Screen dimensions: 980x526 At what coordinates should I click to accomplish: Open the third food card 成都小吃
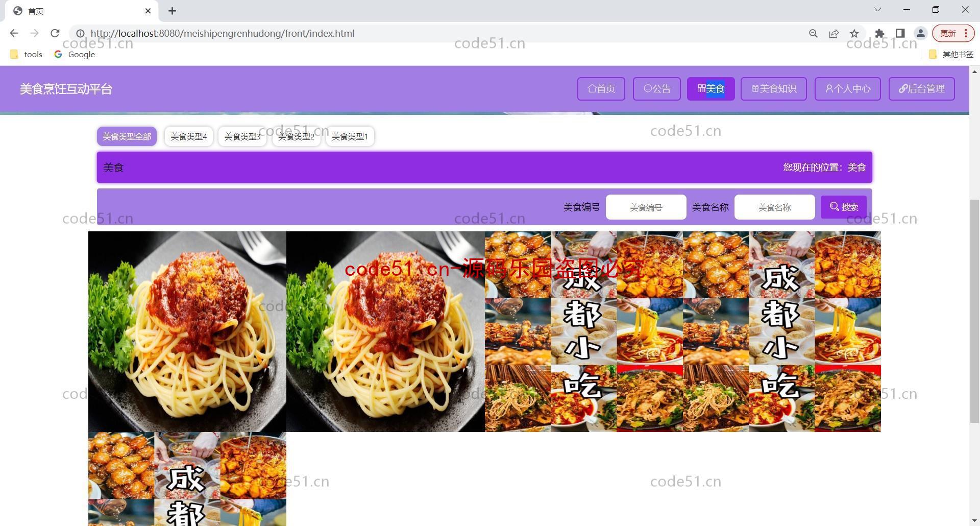[584, 331]
